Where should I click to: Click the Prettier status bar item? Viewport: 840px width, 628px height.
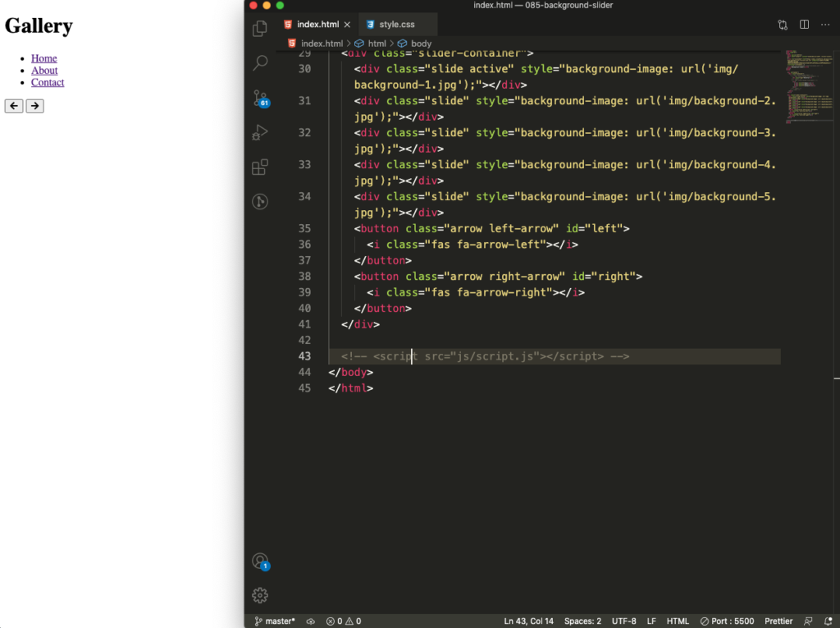[778, 621]
